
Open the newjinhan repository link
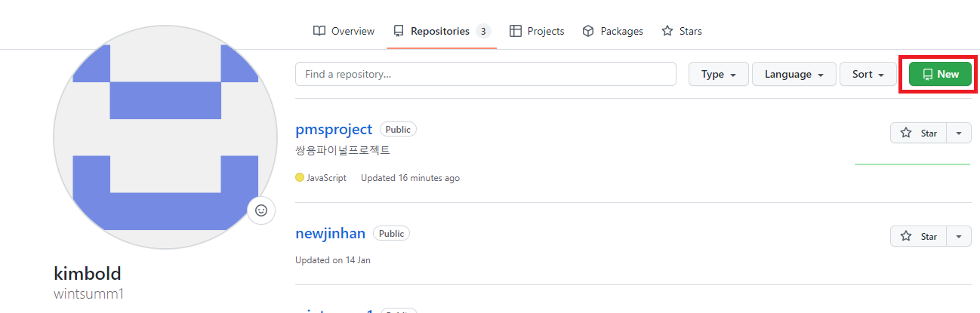click(331, 234)
